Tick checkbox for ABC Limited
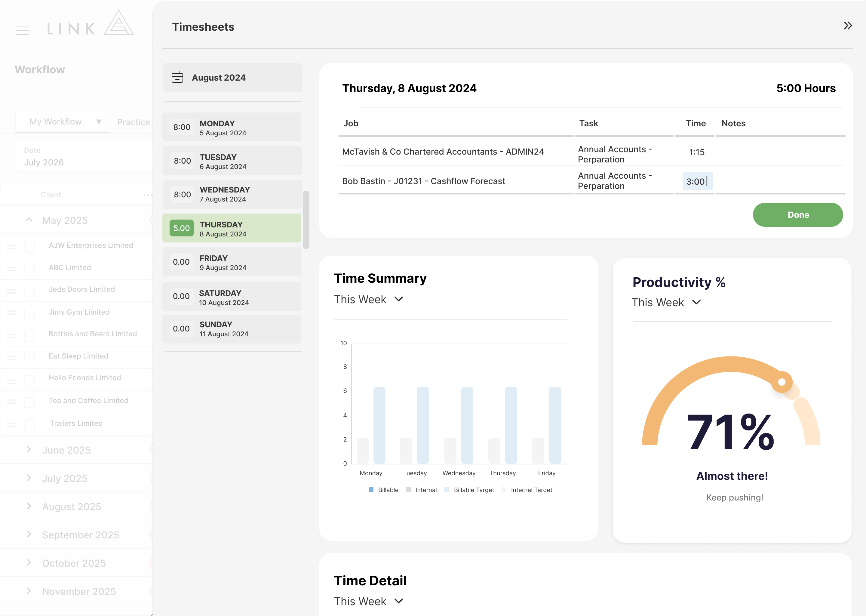This screenshot has height=616, width=866. [x=29, y=269]
